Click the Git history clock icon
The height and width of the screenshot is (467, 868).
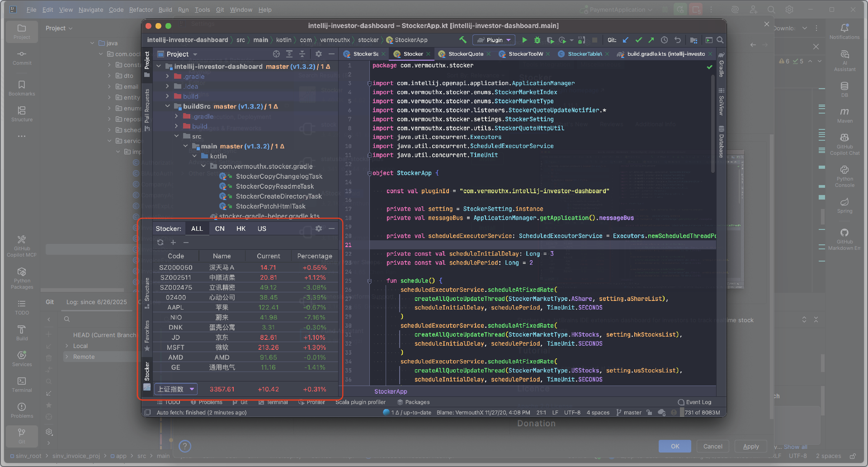pyautogui.click(x=664, y=40)
